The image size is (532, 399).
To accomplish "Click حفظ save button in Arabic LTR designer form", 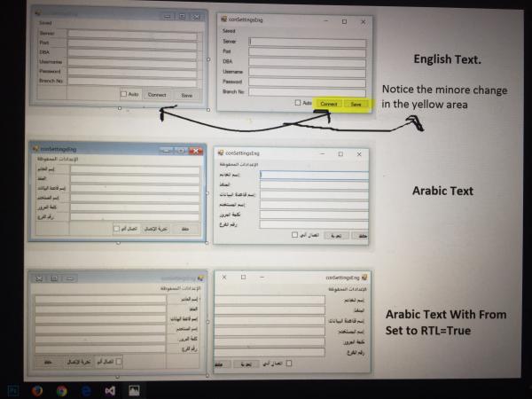I will [x=185, y=229].
